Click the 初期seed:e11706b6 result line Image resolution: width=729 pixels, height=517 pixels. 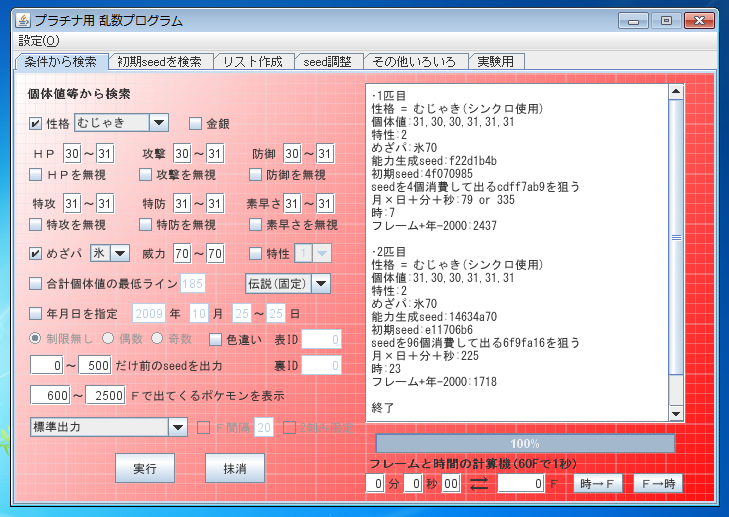(x=422, y=330)
